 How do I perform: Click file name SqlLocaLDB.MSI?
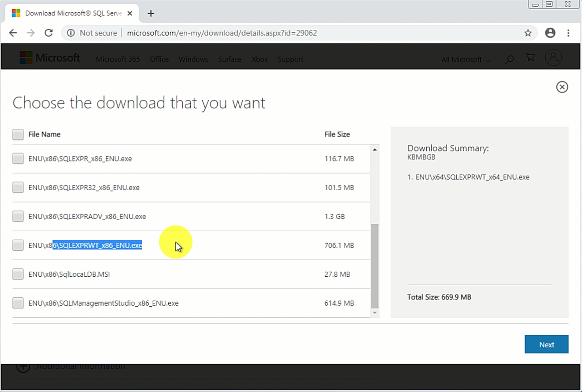(x=69, y=274)
